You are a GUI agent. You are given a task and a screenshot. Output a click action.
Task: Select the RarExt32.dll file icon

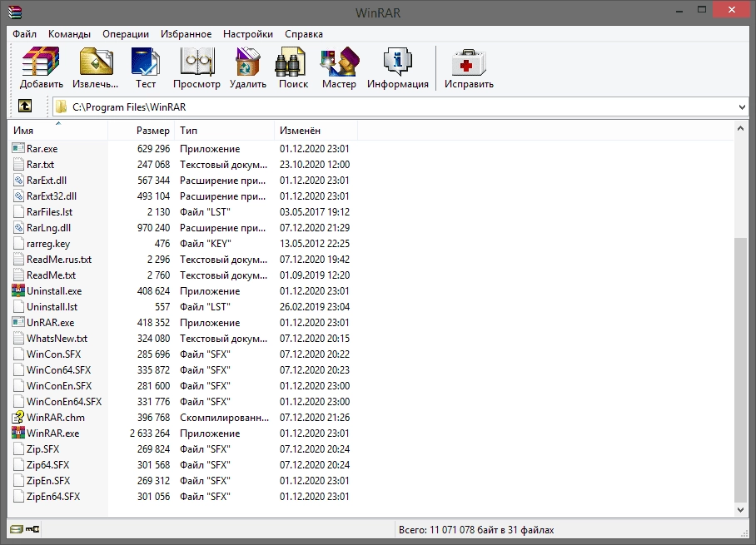(x=18, y=196)
